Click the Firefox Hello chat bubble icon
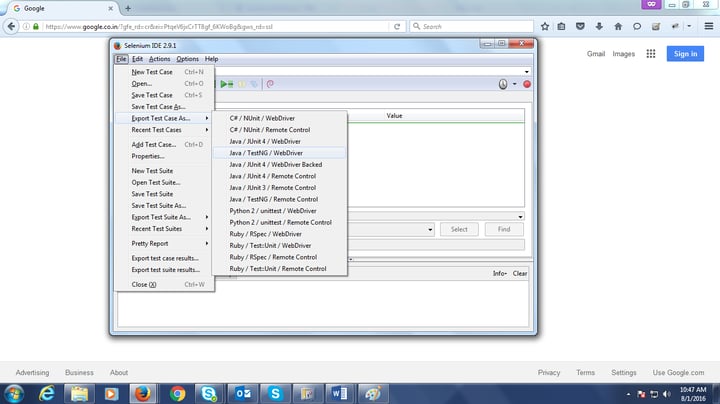This screenshot has height=404, width=720. point(637,27)
